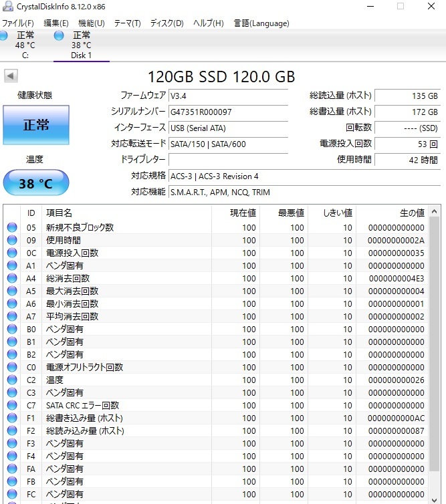Click the vertical scrollbar of the SMART list
The image size is (446, 504).
click(434, 354)
